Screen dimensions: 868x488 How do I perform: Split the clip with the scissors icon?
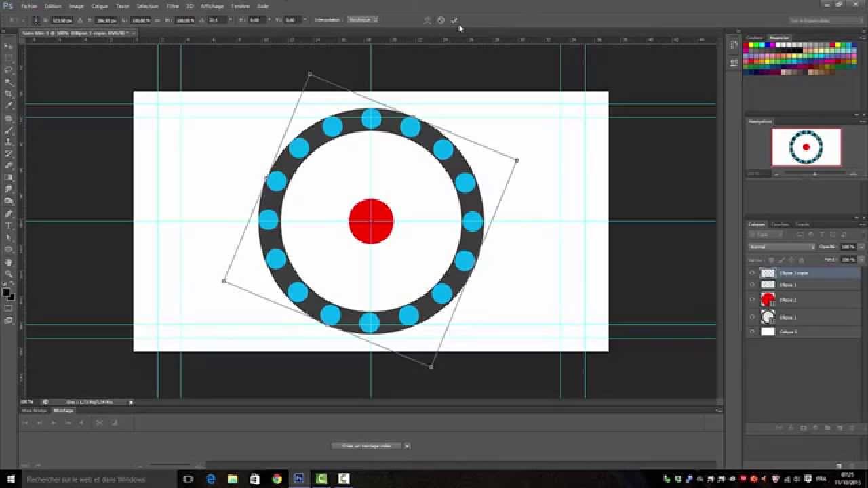tap(99, 422)
